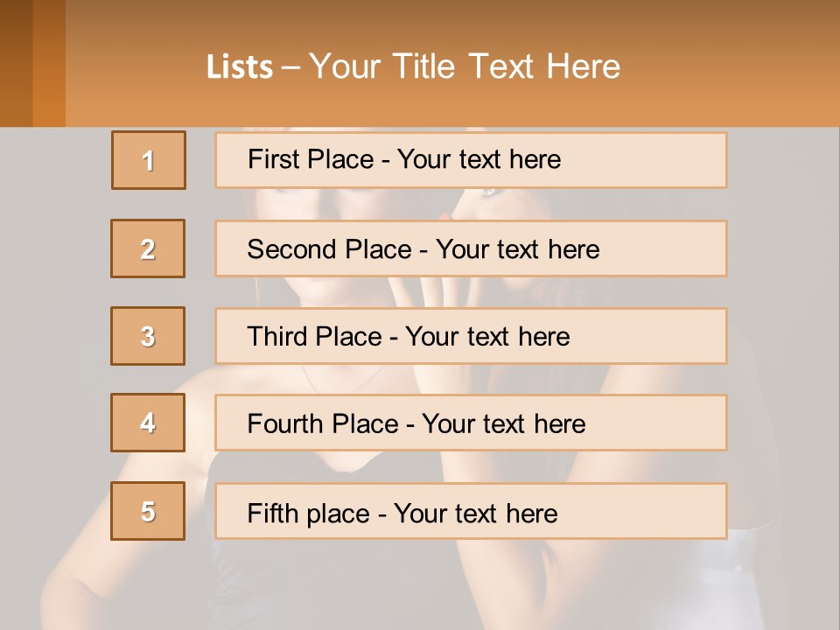Click the Second Place text bar
The width and height of the screenshot is (840, 630).
[x=471, y=248]
